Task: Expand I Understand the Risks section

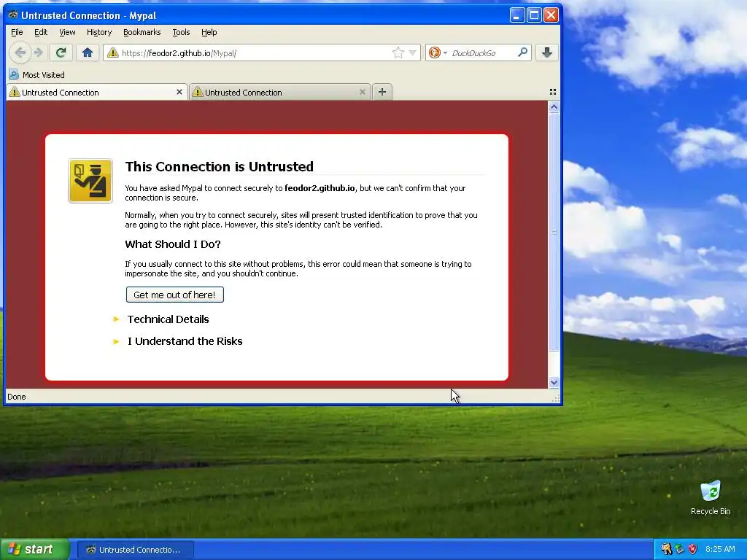Action: [x=185, y=341]
